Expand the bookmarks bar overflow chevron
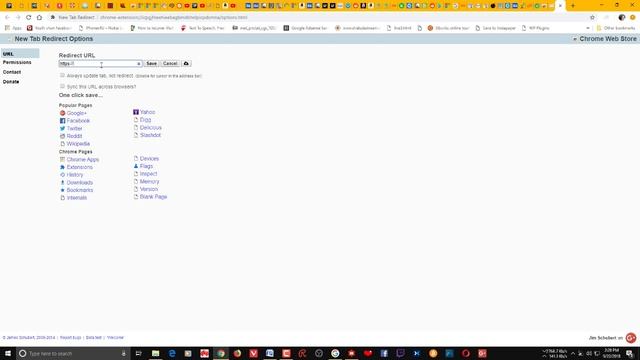The image size is (640, 360). click(588, 28)
